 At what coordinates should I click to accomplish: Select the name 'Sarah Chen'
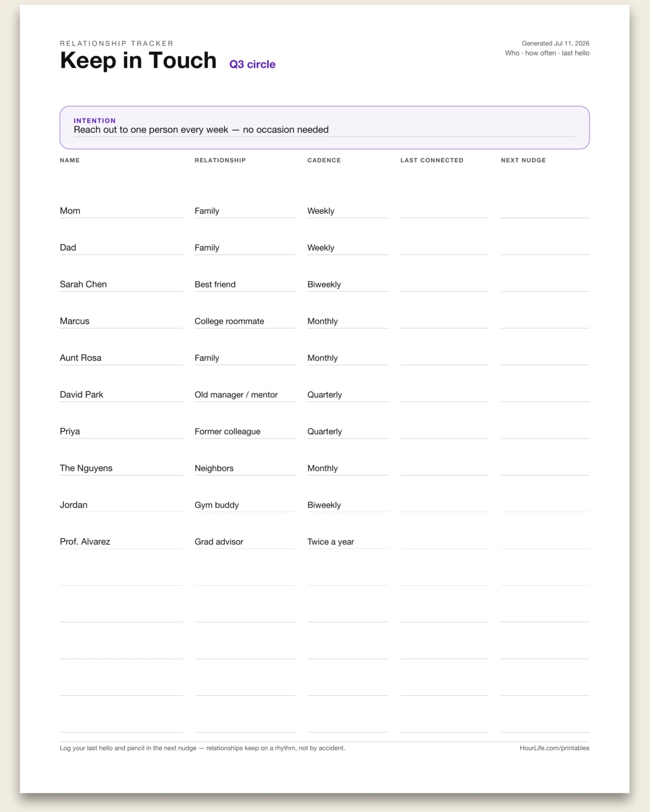pos(83,285)
